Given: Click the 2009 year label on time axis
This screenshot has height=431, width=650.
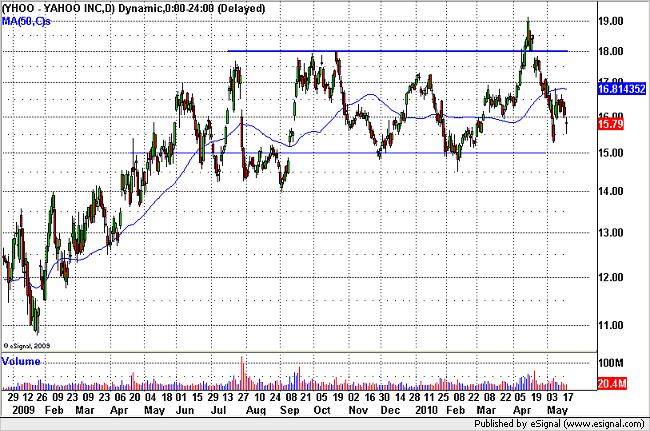Looking at the screenshot, I should (23, 410).
